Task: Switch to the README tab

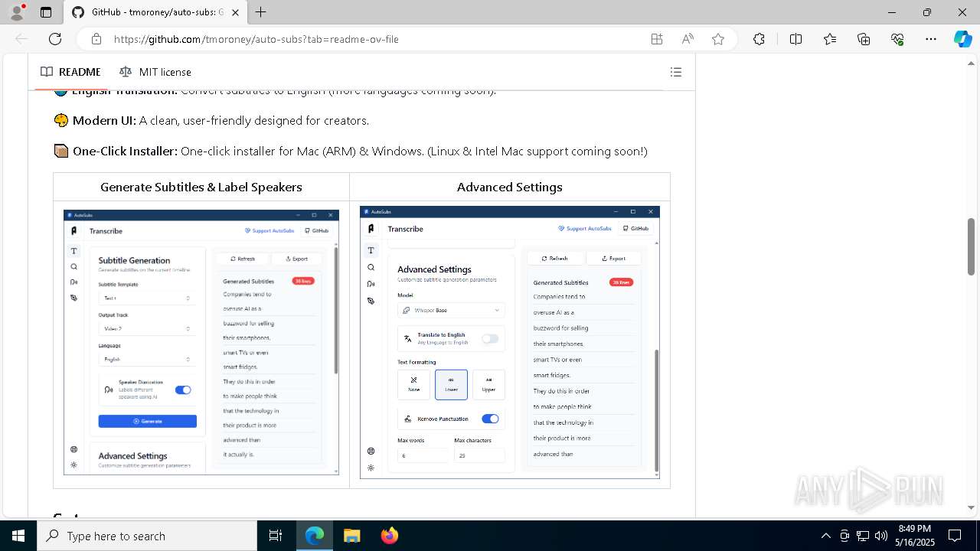Action: (70, 72)
